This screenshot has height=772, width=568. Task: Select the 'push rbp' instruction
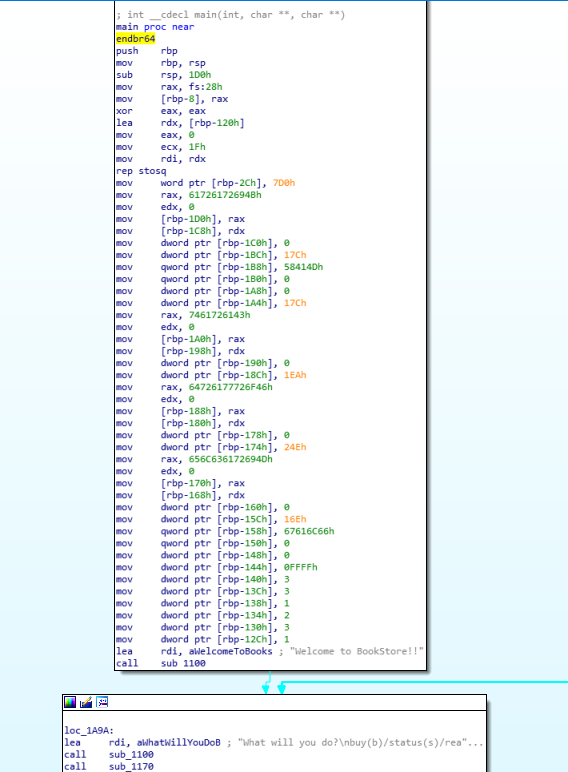[x=147, y=51]
